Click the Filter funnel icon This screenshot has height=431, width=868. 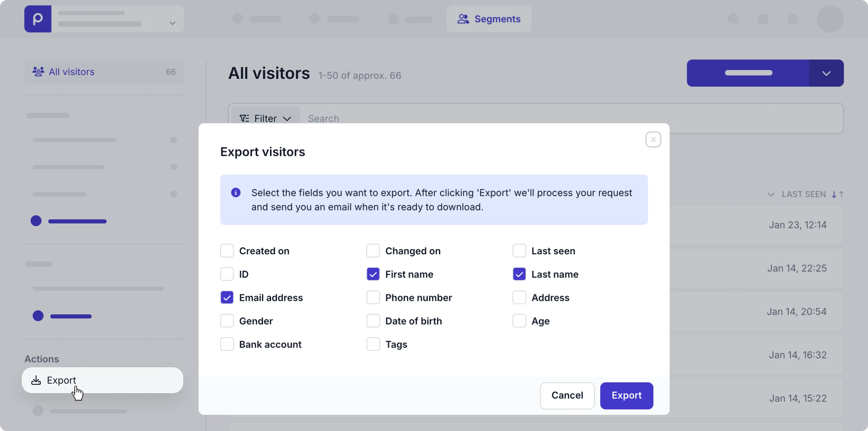245,118
